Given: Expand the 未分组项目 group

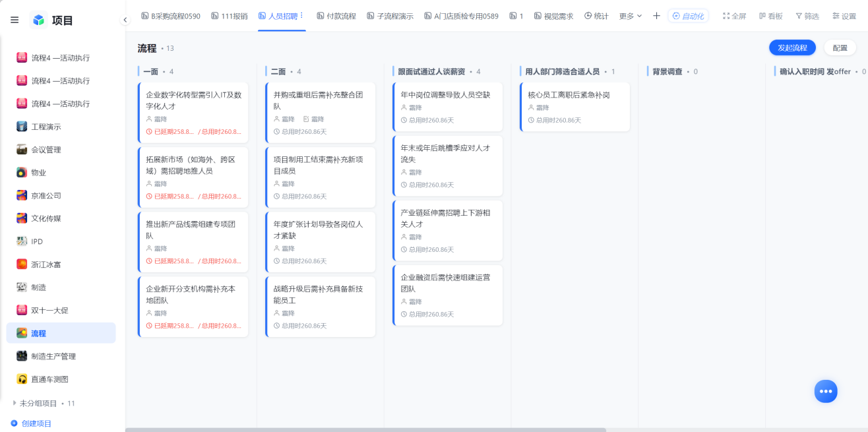Looking at the screenshot, I should pos(15,403).
